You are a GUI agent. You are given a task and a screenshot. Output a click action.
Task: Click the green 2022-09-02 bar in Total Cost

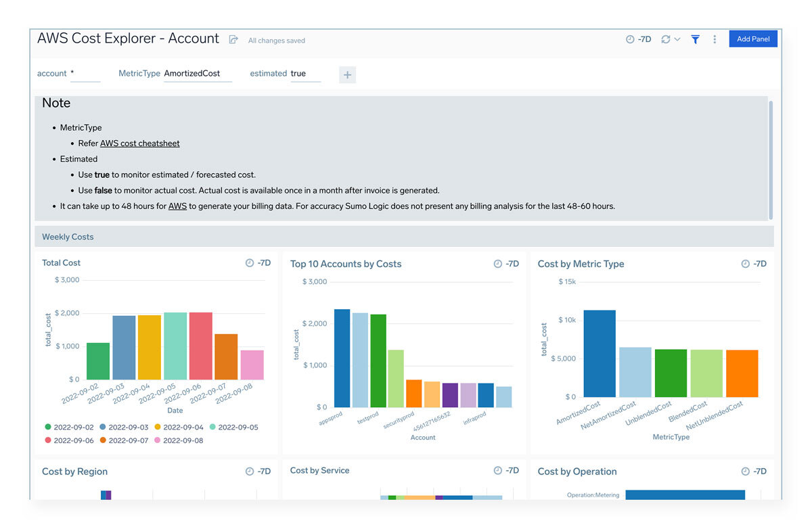tap(98, 361)
